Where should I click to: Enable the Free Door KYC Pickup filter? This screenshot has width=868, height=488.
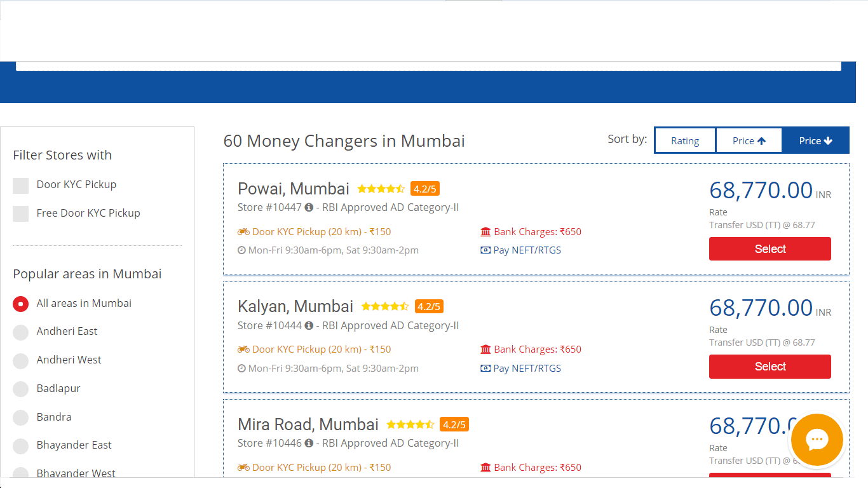[21, 213]
